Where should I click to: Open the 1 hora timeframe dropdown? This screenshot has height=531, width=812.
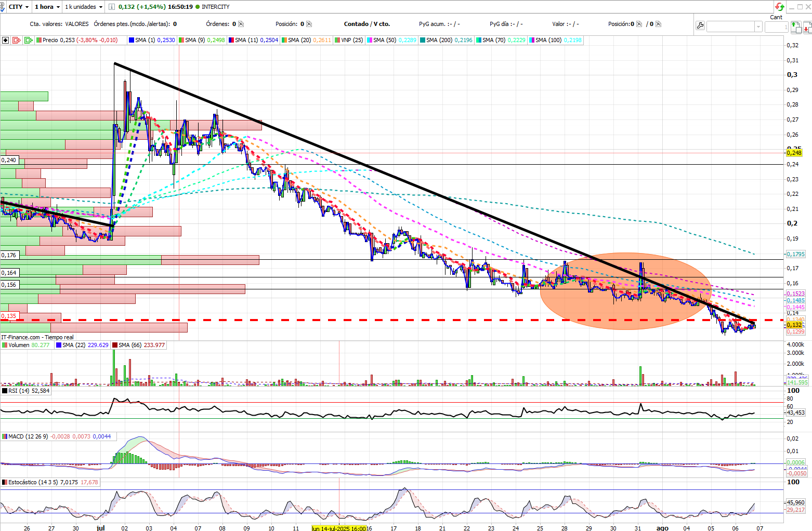tap(47, 7)
